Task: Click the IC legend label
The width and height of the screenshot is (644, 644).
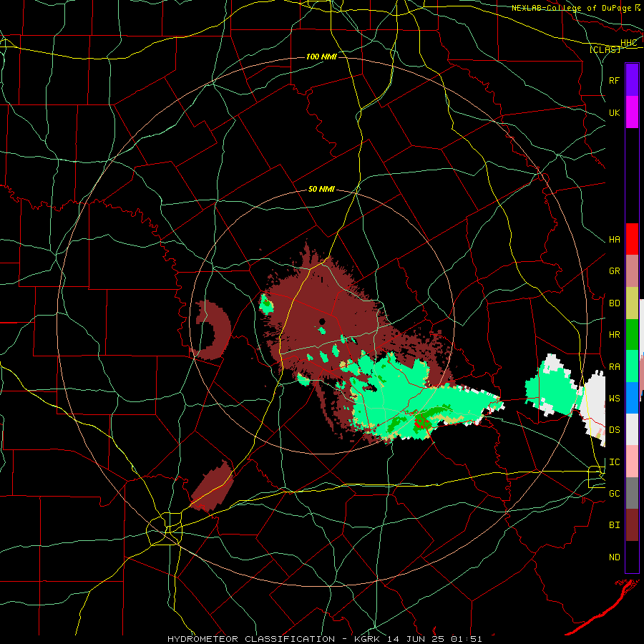Action: point(614,462)
